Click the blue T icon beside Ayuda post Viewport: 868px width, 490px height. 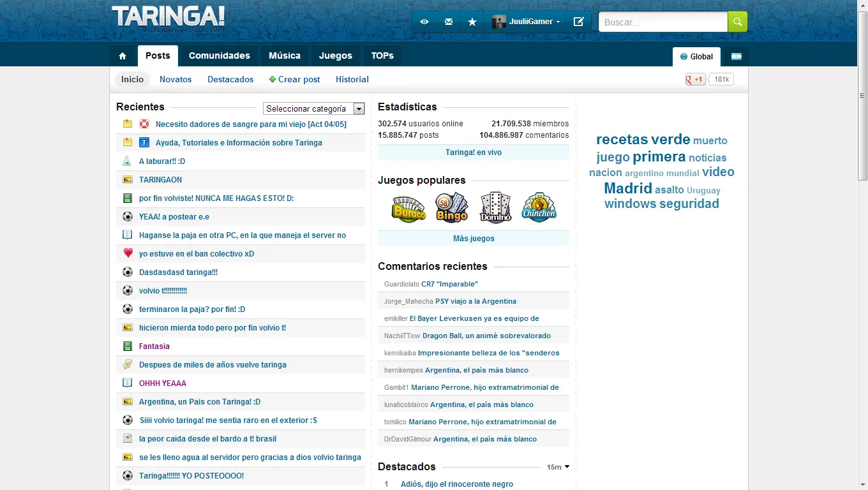pos(144,142)
